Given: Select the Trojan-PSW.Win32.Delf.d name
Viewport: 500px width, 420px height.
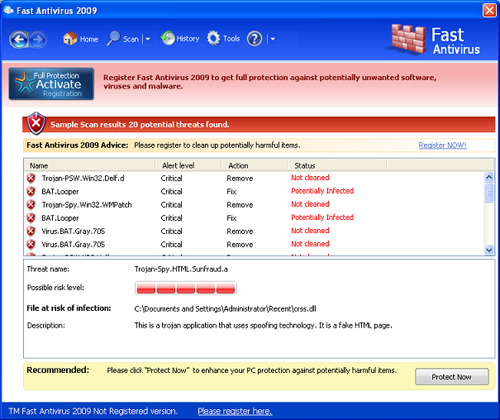Looking at the screenshot, I should point(83,178).
